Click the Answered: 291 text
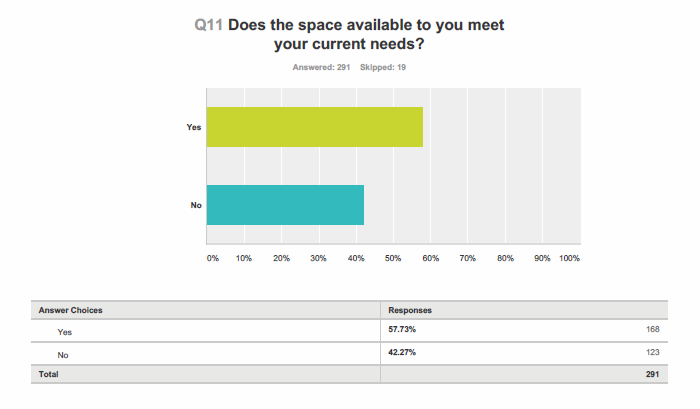 click(x=321, y=67)
